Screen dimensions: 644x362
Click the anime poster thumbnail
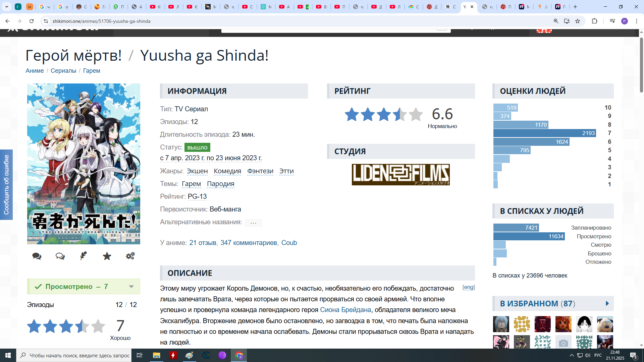pos(84,164)
